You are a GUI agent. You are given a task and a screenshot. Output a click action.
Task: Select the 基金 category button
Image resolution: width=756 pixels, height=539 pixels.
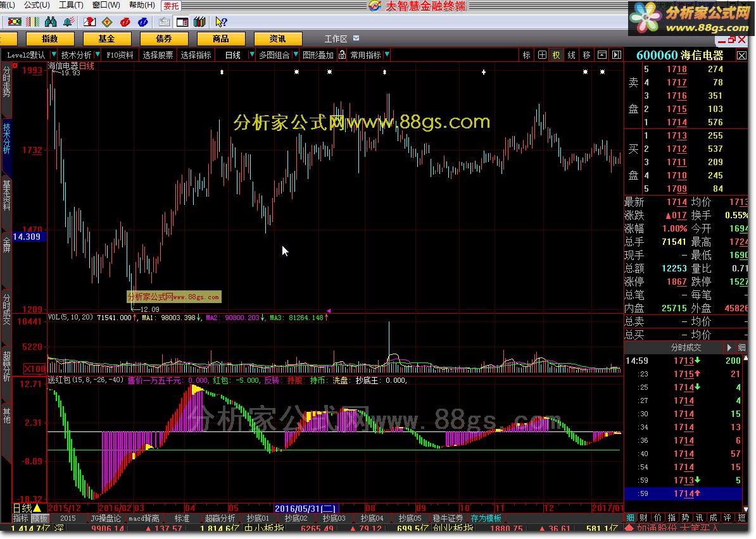(x=107, y=39)
